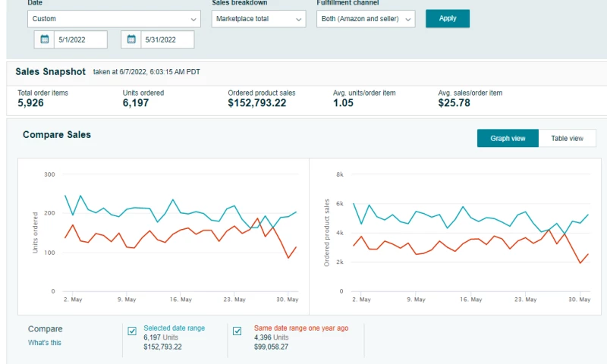607x364 pixels.
Task: Click the 5/31/2022 end date field
Action: pyautogui.click(x=167, y=39)
